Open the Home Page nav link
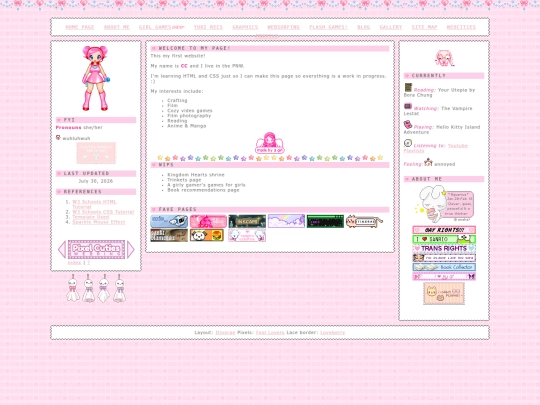The width and height of the screenshot is (540, 405). coord(80,27)
